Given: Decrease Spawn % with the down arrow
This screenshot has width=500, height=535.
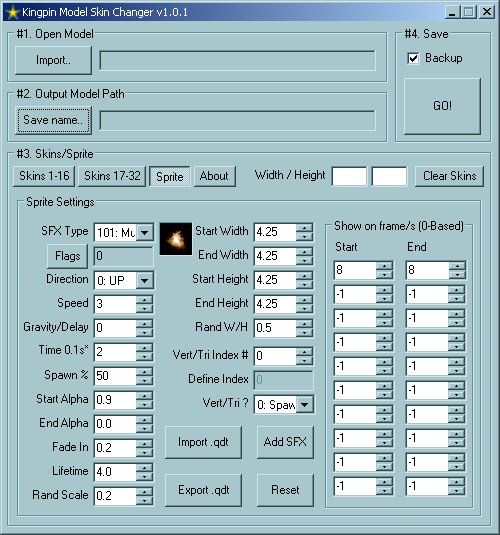Looking at the screenshot, I should 145,380.
